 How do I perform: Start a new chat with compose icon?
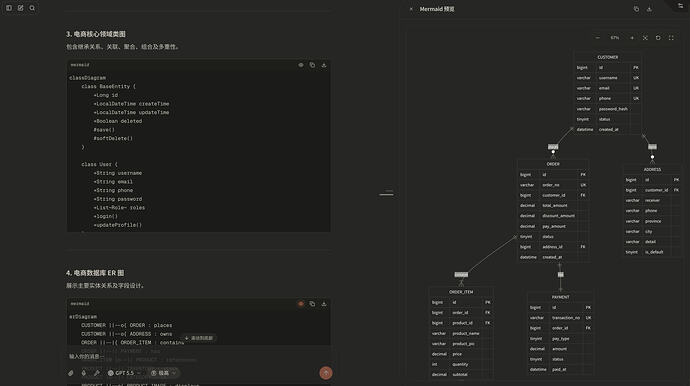20,8
